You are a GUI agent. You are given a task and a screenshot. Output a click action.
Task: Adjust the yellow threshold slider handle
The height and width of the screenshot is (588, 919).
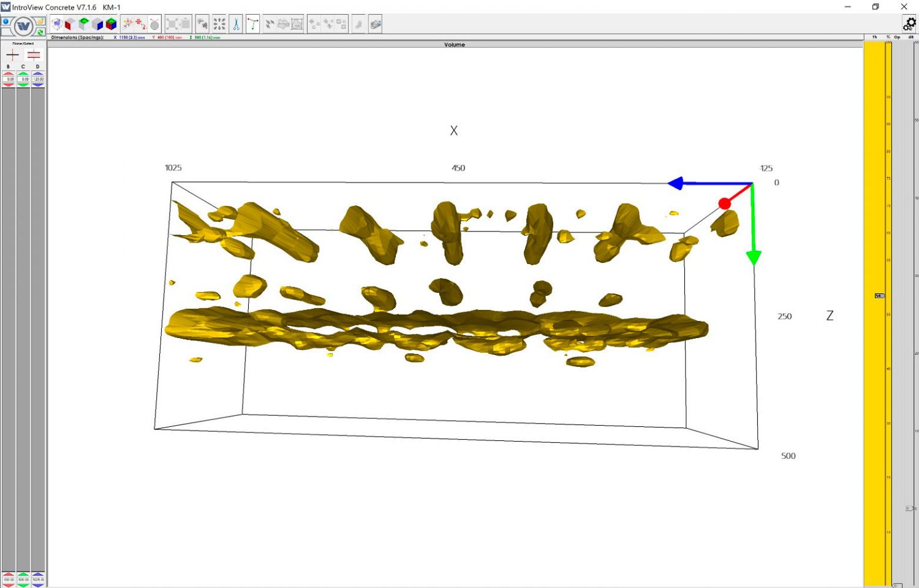880,296
